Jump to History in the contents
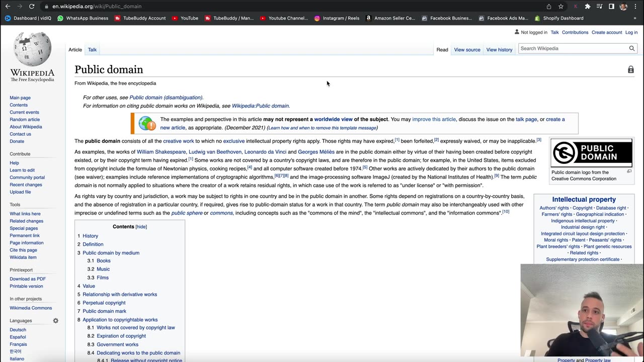The image size is (644, 362). coord(90,236)
